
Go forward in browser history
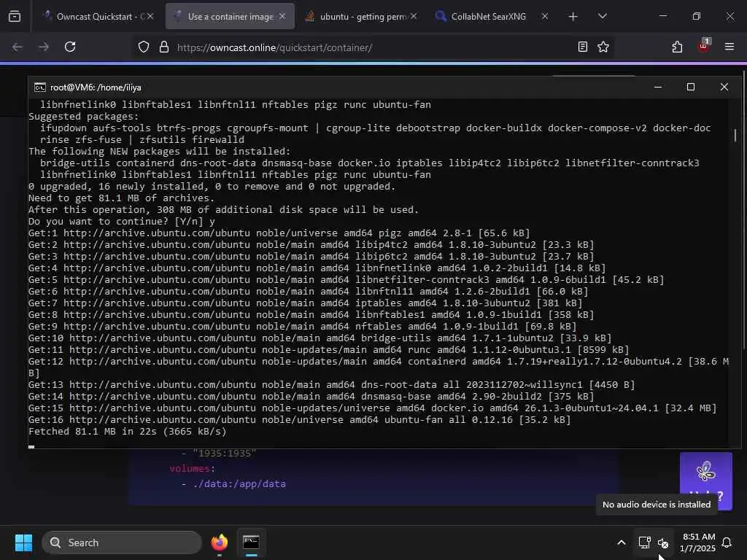coord(44,47)
